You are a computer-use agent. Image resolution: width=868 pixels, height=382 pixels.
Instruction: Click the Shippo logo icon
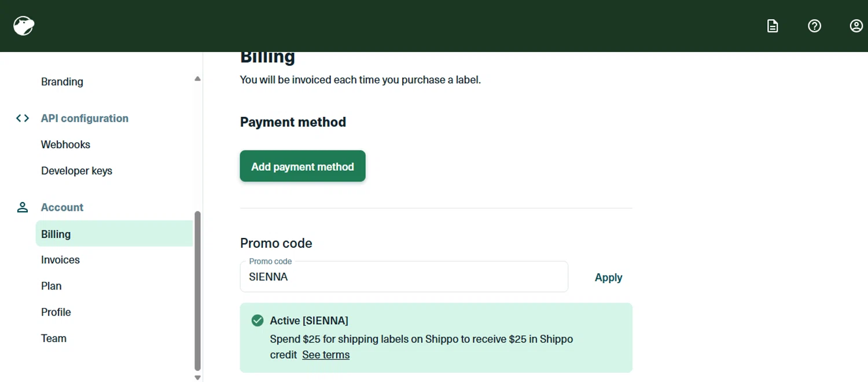[x=24, y=25]
